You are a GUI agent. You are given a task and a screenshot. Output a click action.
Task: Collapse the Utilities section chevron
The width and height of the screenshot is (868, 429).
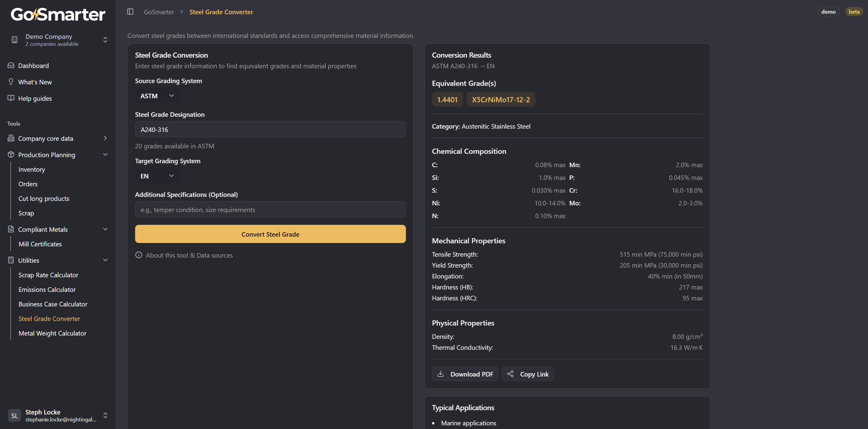pos(105,260)
